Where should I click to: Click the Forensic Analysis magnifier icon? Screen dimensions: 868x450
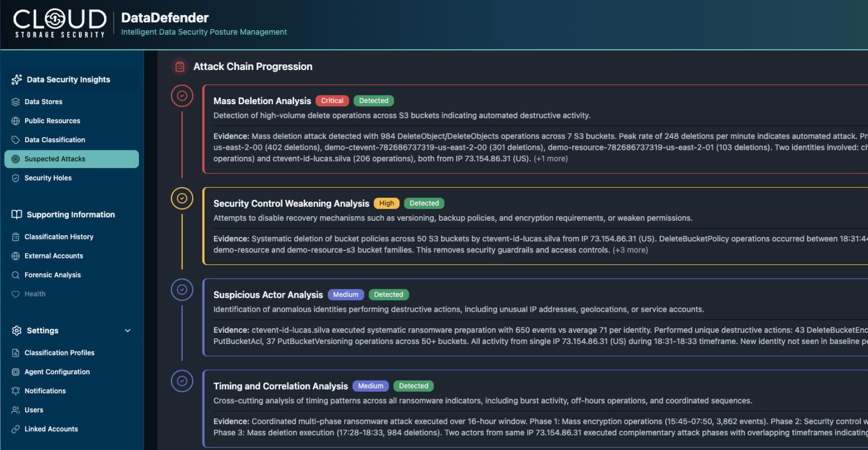click(16, 275)
